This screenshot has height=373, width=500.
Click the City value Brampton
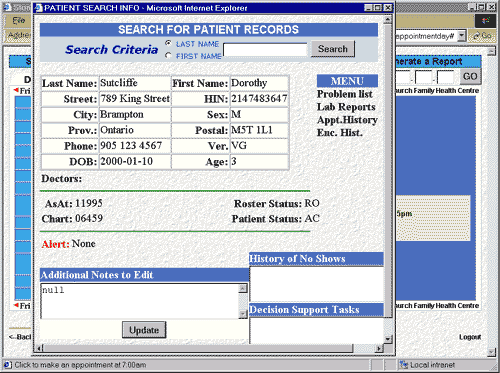click(x=122, y=114)
